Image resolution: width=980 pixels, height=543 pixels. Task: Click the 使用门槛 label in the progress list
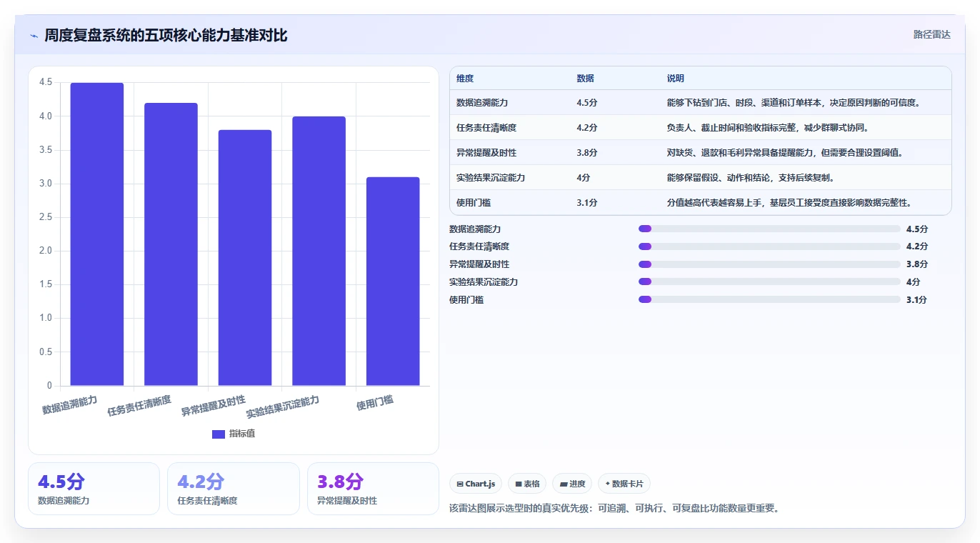click(466, 300)
